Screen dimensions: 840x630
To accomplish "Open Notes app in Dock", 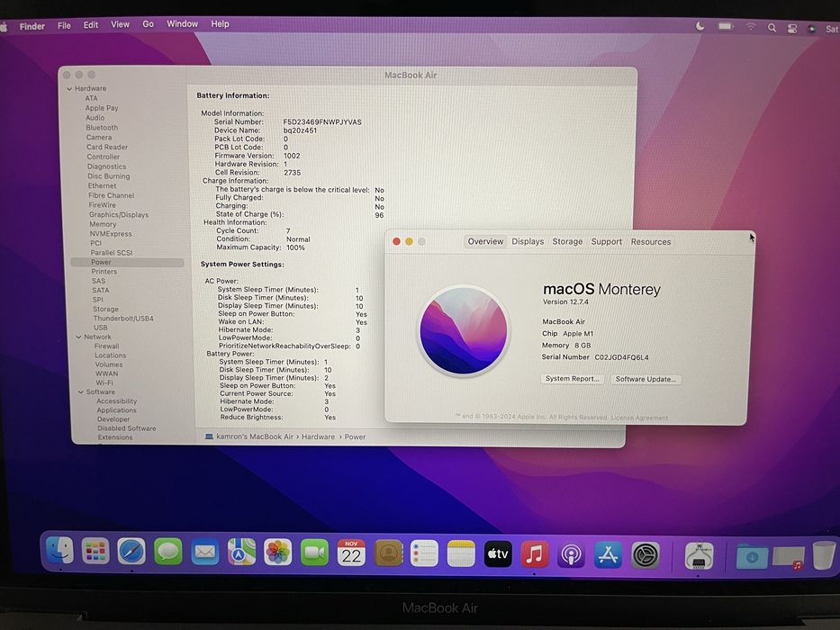I will click(x=461, y=553).
